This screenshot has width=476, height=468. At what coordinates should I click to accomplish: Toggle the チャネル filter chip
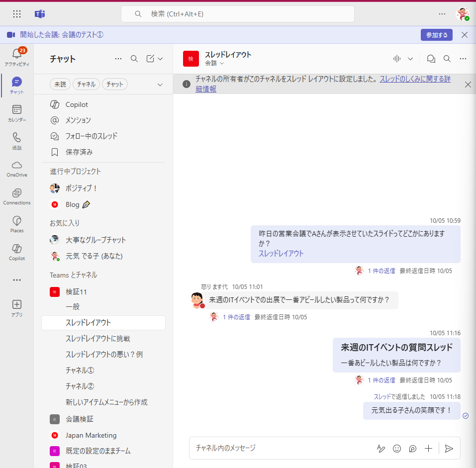tap(87, 85)
